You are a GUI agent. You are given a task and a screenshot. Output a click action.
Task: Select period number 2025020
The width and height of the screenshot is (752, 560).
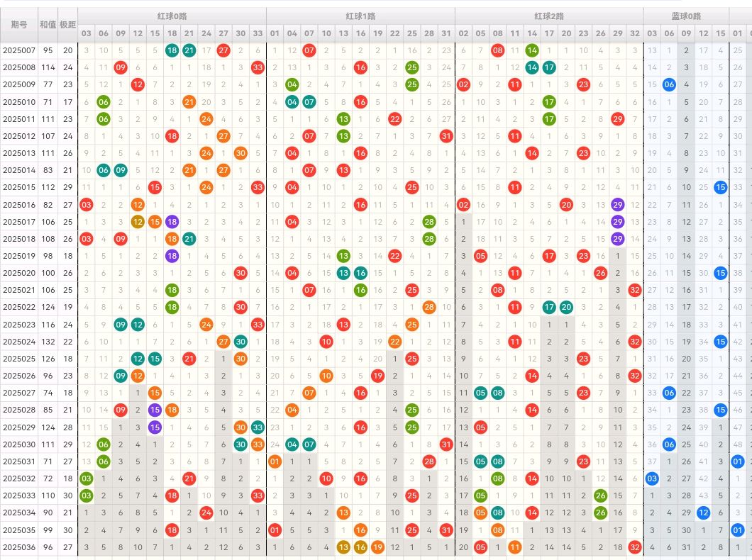(19, 273)
